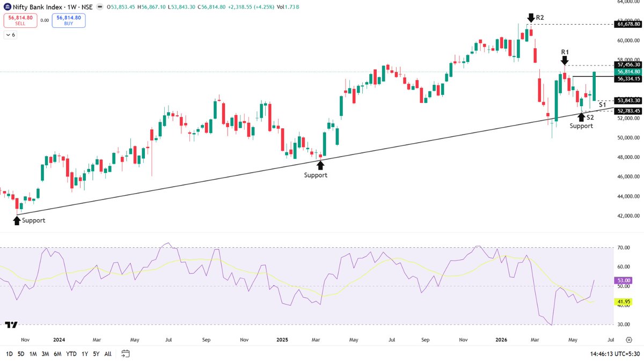Select the 1M time range
644x362 pixels.
[33, 354]
